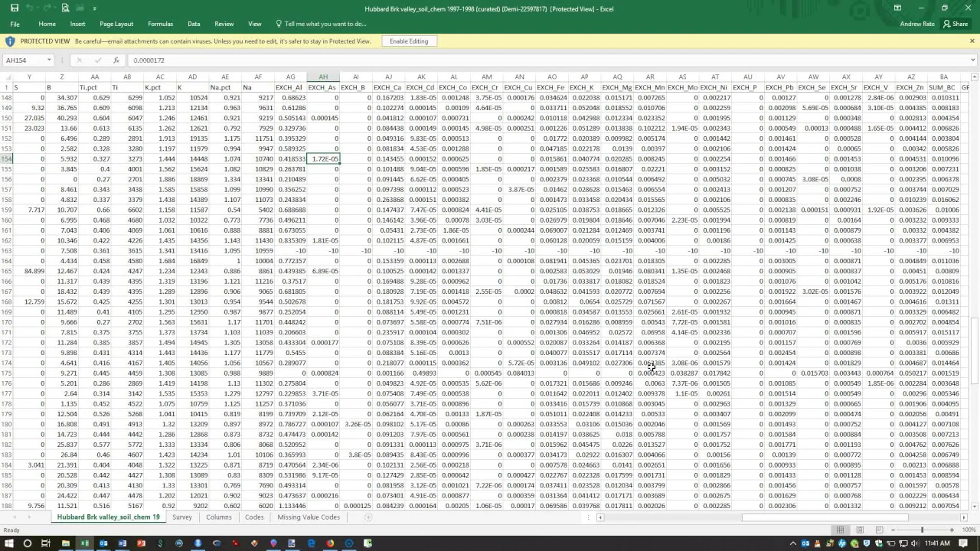
Task: Open Outlook from the taskbar
Action: click(103, 543)
